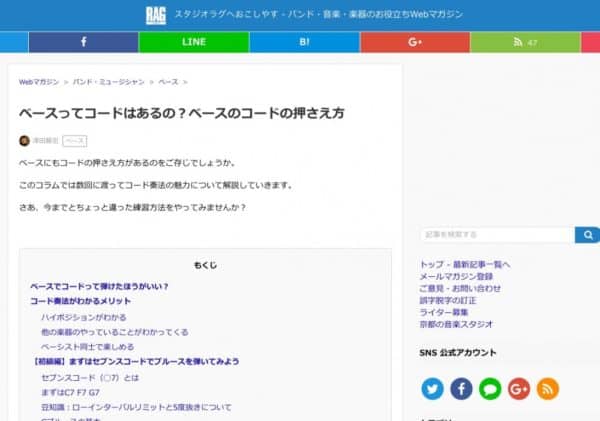Click the article title heading
The height and width of the screenshot is (421, 600).
[182, 113]
